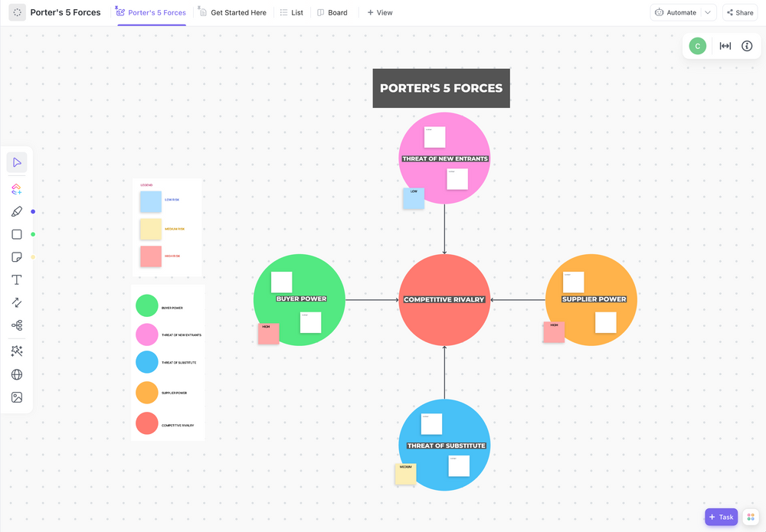Add a new View

point(380,13)
